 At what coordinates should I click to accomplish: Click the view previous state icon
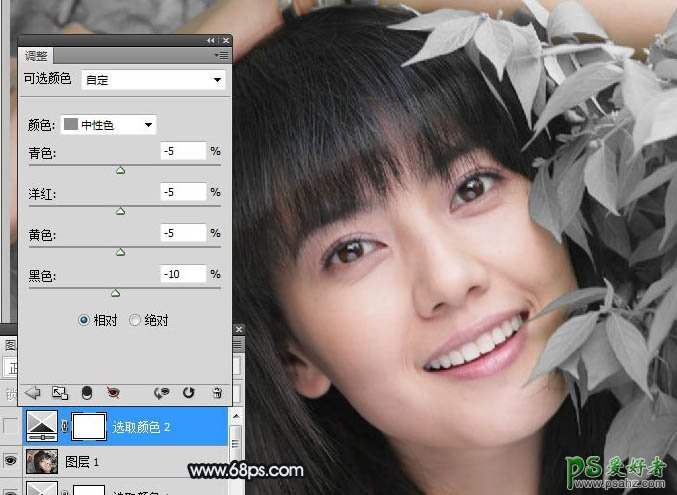coord(161,393)
